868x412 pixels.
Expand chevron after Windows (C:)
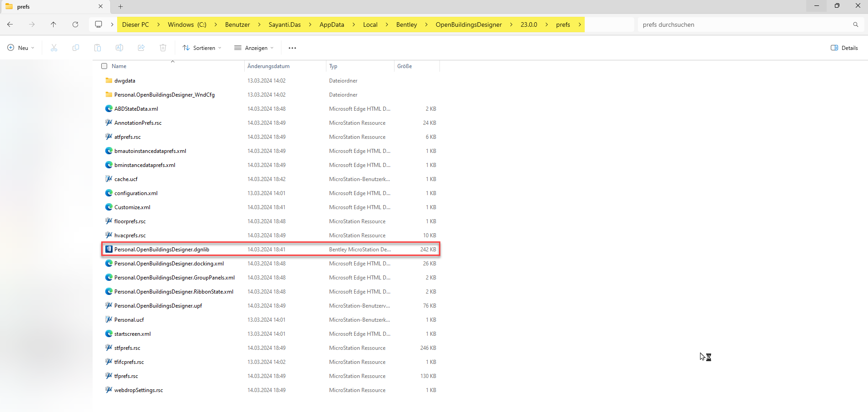(216, 25)
